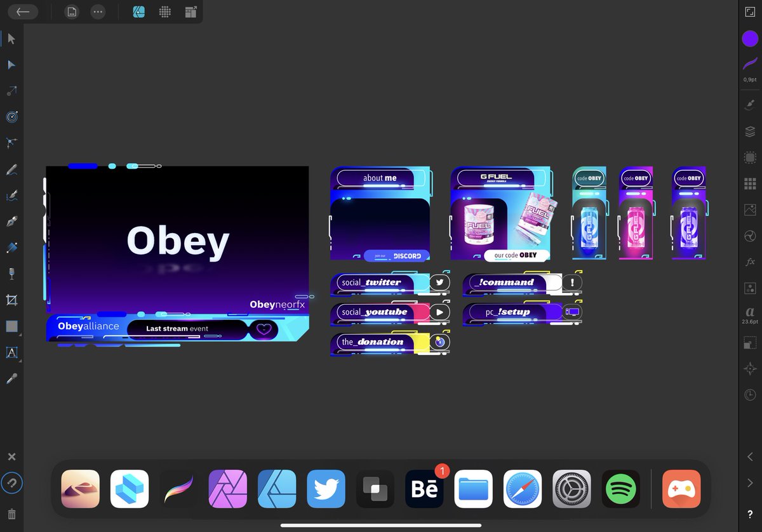Open Behance from the dock
762x532 pixels.
424,489
